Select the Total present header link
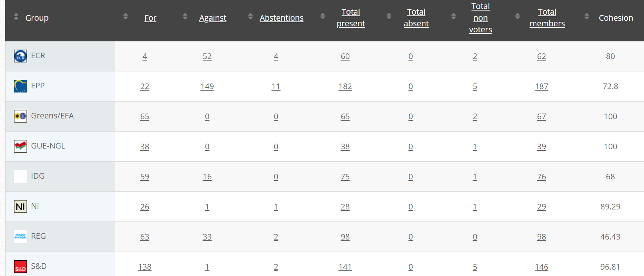The image size is (644, 276). [351, 18]
